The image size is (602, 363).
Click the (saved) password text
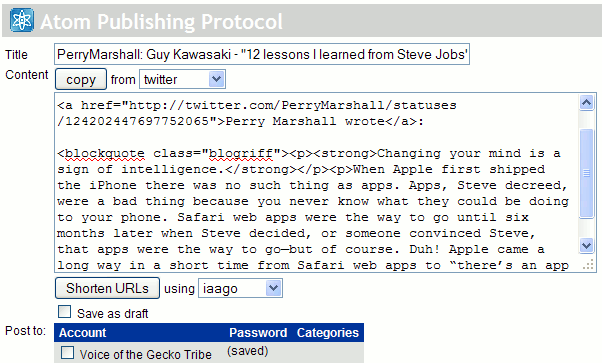click(248, 351)
